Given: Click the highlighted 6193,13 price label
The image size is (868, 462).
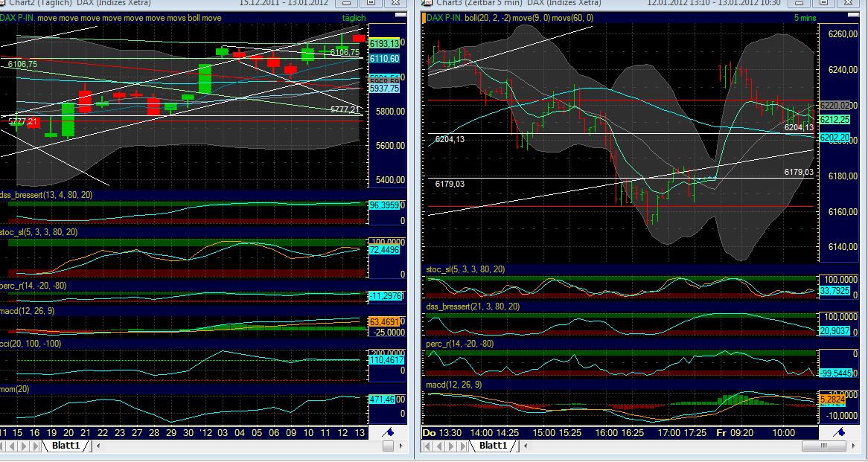Looking at the screenshot, I should 384,43.
